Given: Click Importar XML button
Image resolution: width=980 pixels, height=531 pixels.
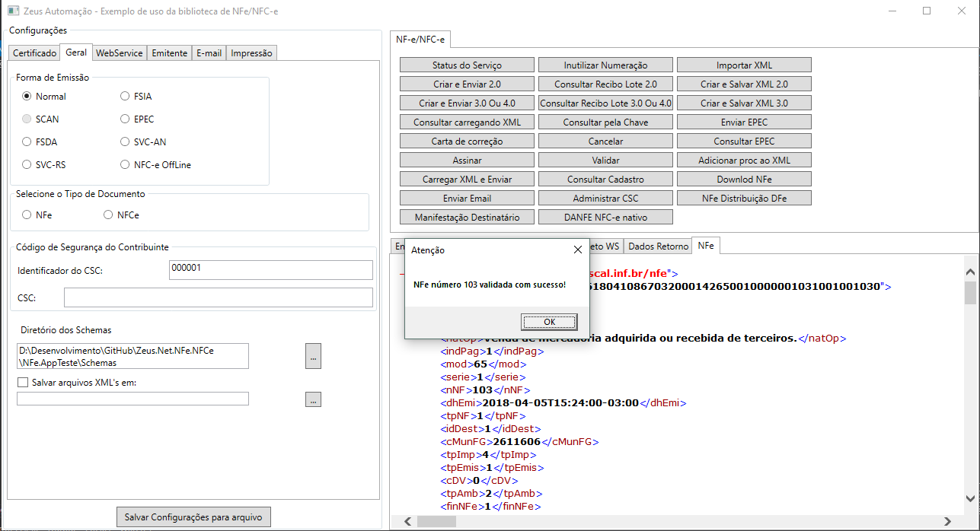Looking at the screenshot, I should (x=744, y=65).
